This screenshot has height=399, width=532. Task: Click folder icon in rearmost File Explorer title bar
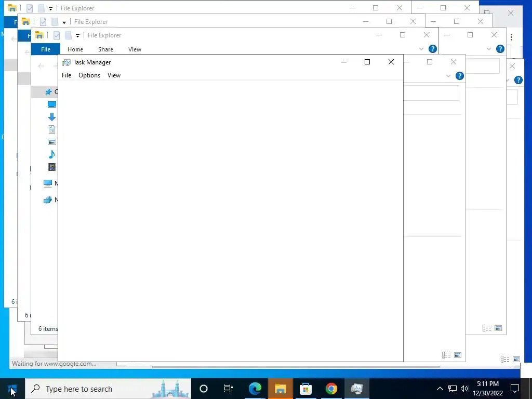(12, 8)
